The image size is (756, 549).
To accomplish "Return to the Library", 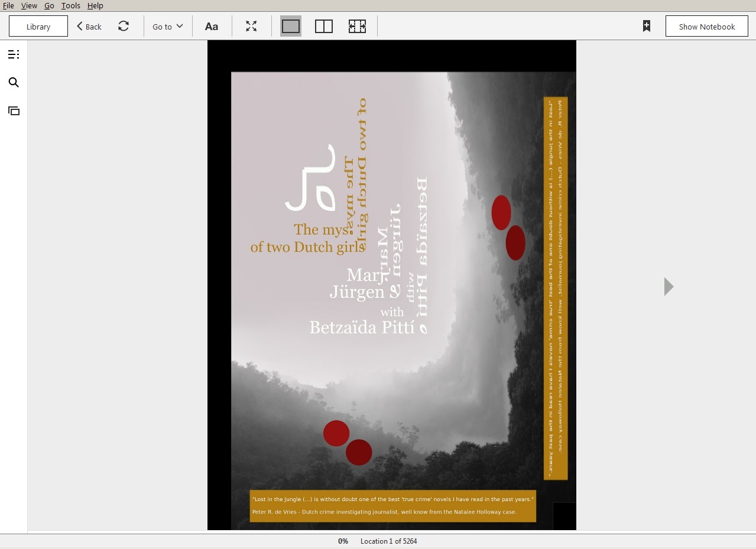I will click(x=38, y=27).
